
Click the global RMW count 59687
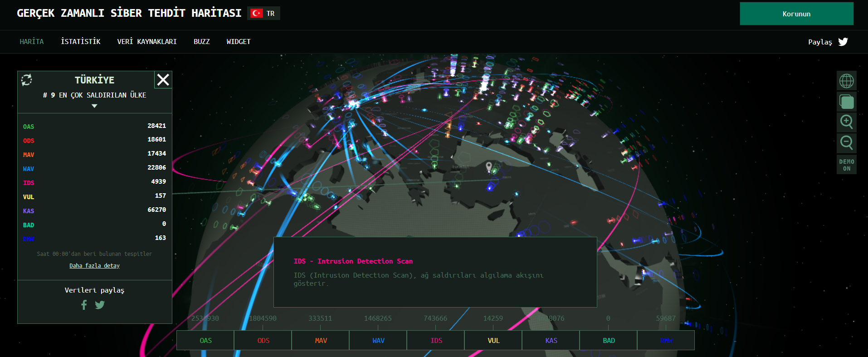(x=666, y=318)
